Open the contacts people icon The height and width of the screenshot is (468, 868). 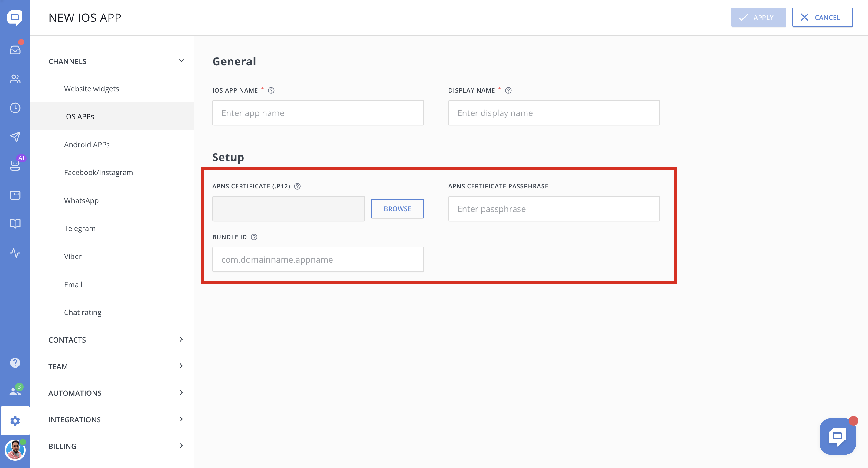coord(15,79)
